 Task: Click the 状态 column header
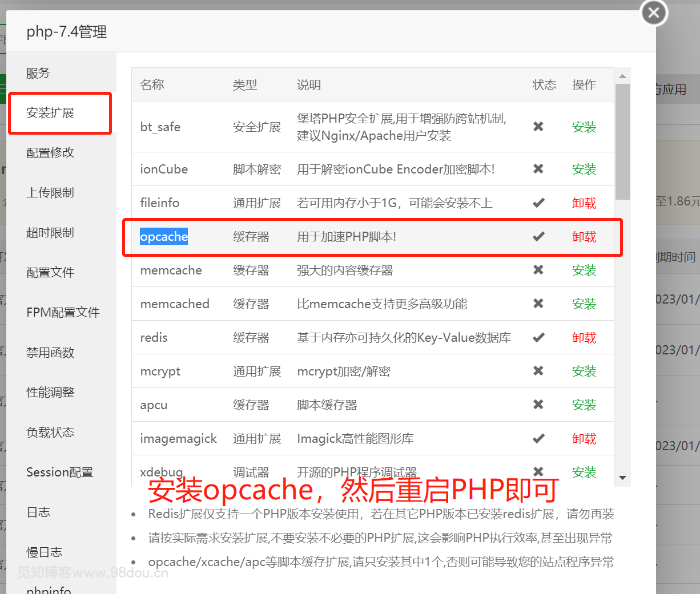(544, 85)
